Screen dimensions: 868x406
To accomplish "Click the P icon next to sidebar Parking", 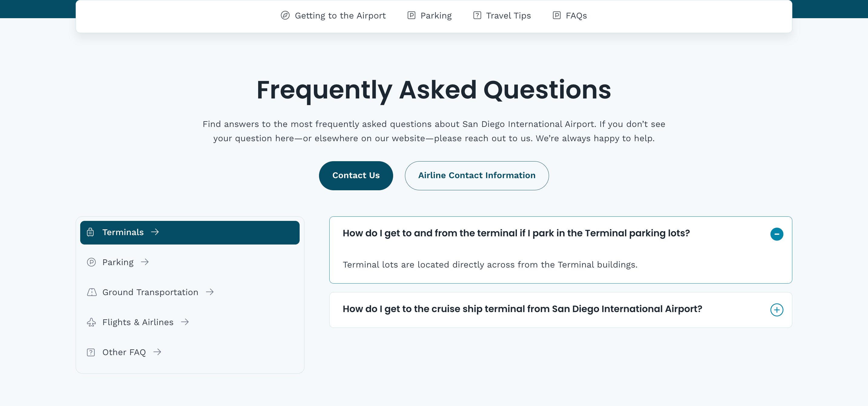I will click(91, 262).
